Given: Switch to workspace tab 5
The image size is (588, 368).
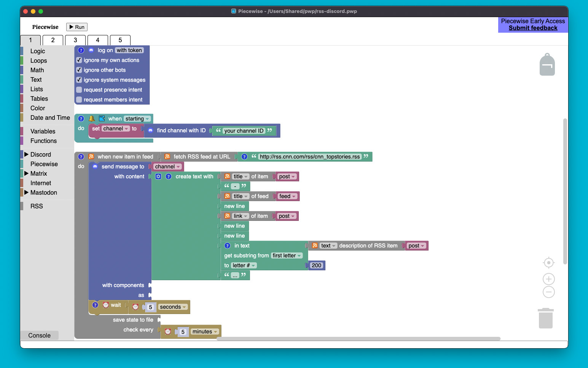Looking at the screenshot, I should 120,40.
